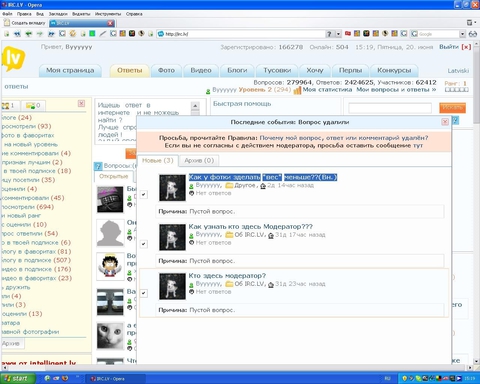Uncheck the Как узнать кто здесь Модератор checkbox
The height and width of the screenshot is (384, 480).
144,244
